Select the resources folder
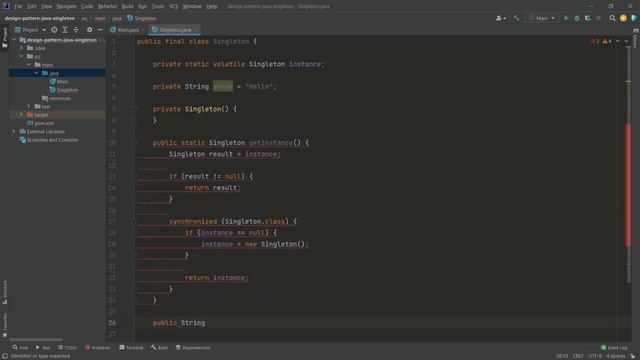Screen dimensions: 640x360 click(x=56, y=98)
